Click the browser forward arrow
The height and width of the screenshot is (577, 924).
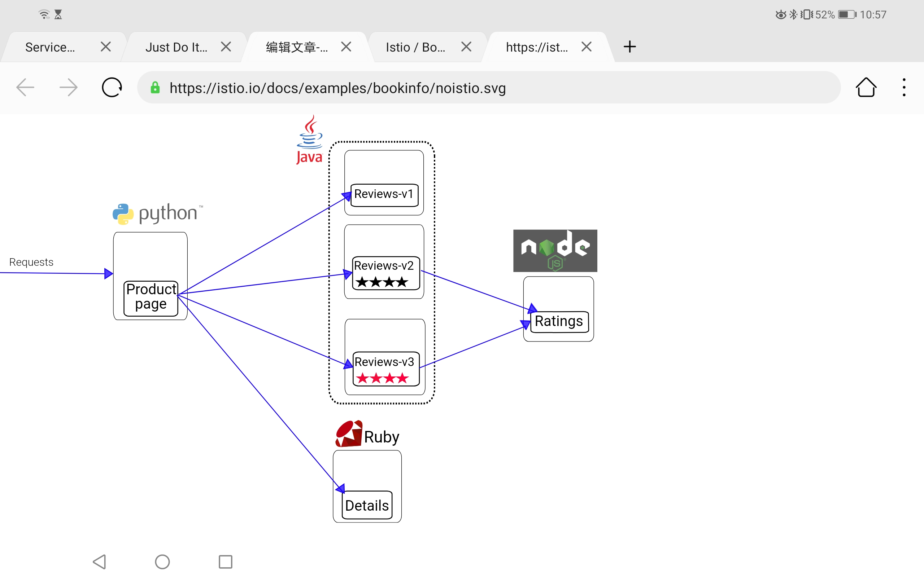(69, 88)
